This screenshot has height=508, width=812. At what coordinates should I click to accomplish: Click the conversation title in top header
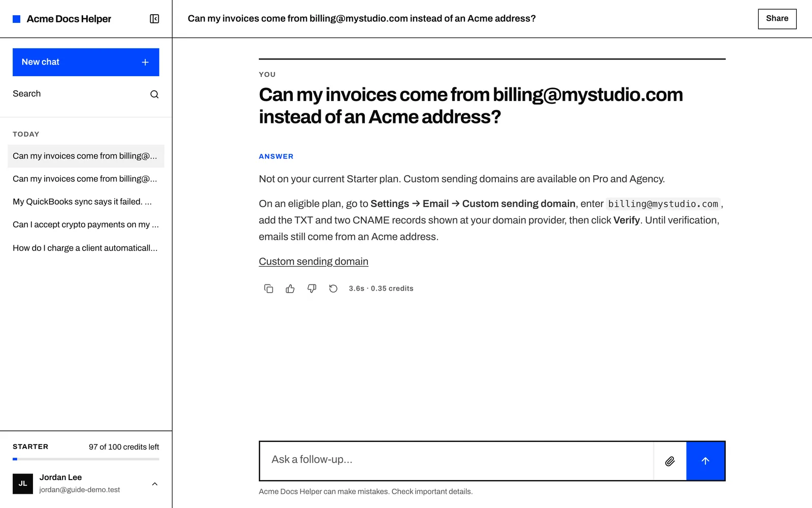point(362,19)
